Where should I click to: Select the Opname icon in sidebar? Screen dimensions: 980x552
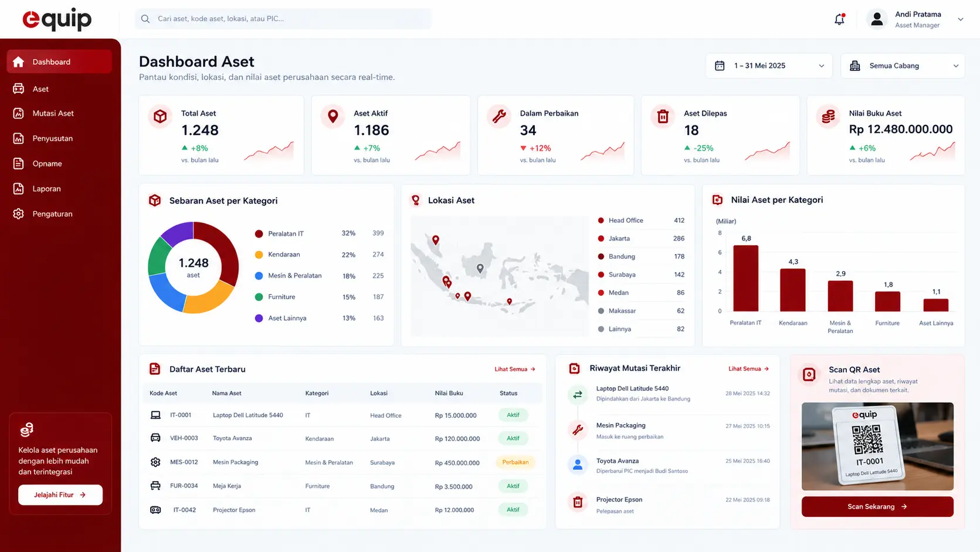[19, 164]
